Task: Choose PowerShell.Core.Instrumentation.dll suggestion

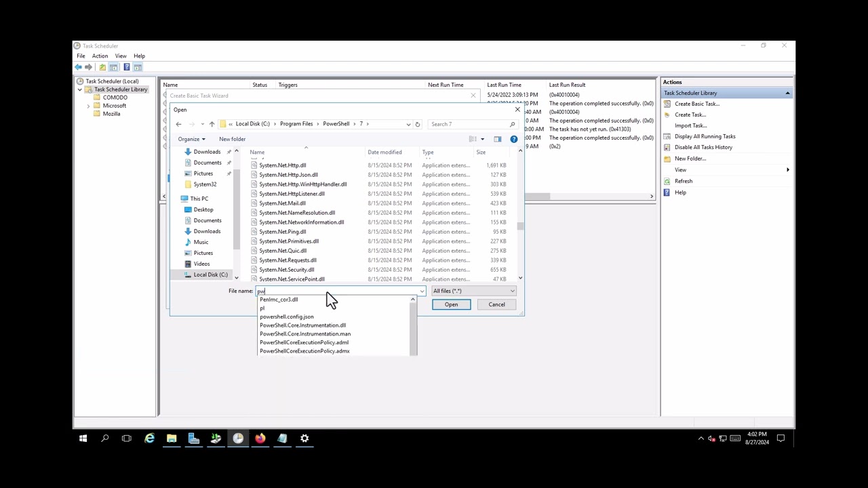Action: tap(302, 325)
